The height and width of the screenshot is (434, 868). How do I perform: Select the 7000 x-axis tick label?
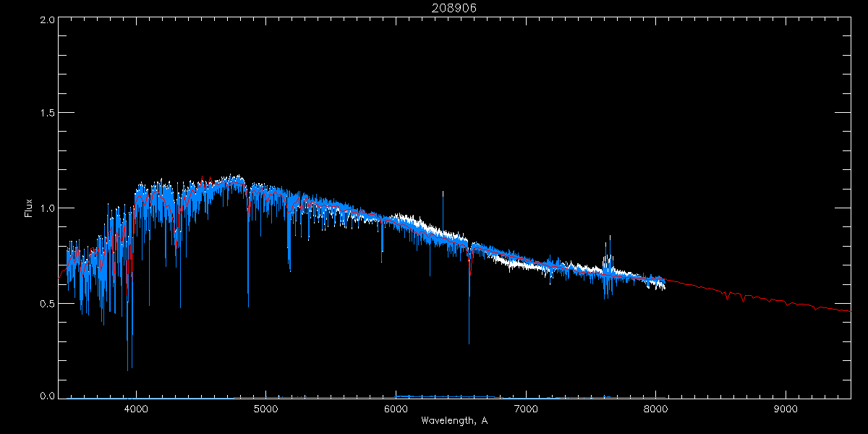coord(525,409)
